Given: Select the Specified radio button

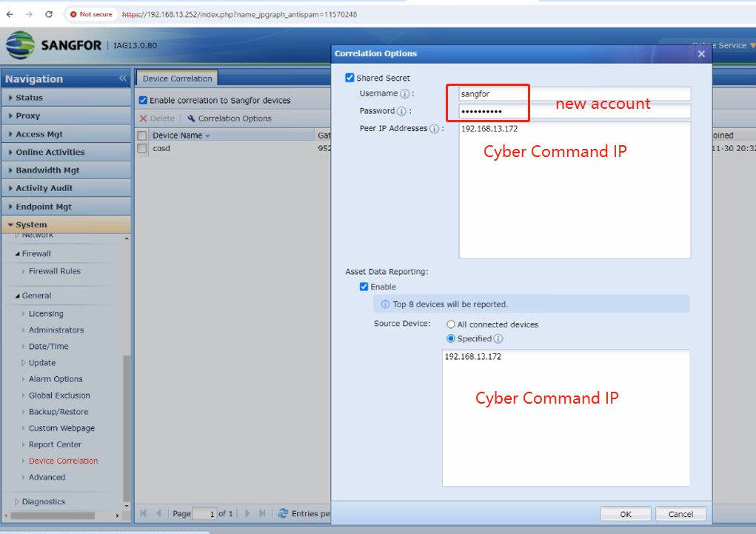Looking at the screenshot, I should pyautogui.click(x=451, y=338).
